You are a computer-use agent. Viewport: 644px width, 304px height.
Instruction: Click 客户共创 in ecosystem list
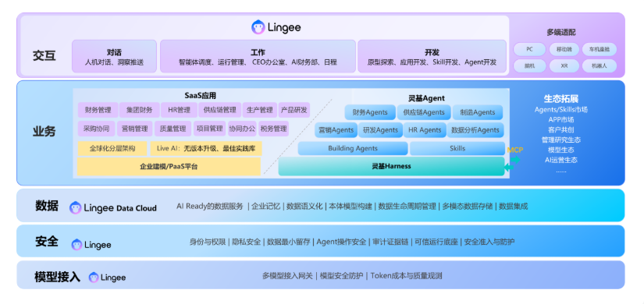(x=561, y=129)
